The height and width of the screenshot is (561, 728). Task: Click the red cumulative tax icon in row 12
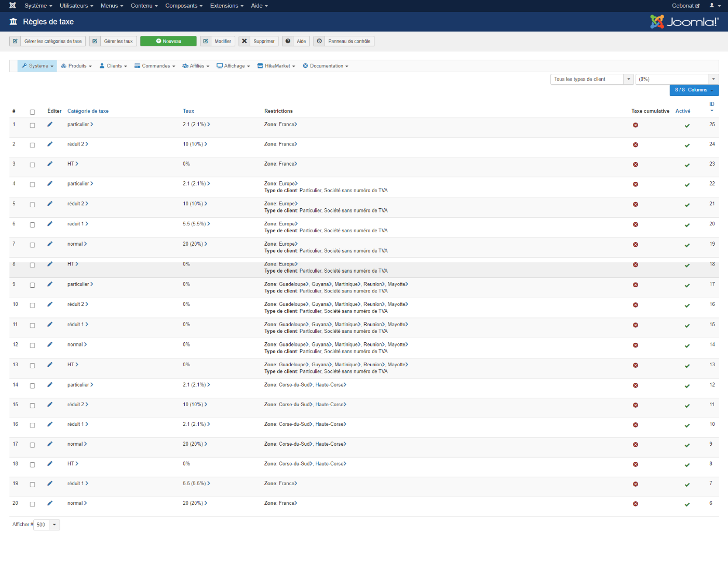point(635,345)
